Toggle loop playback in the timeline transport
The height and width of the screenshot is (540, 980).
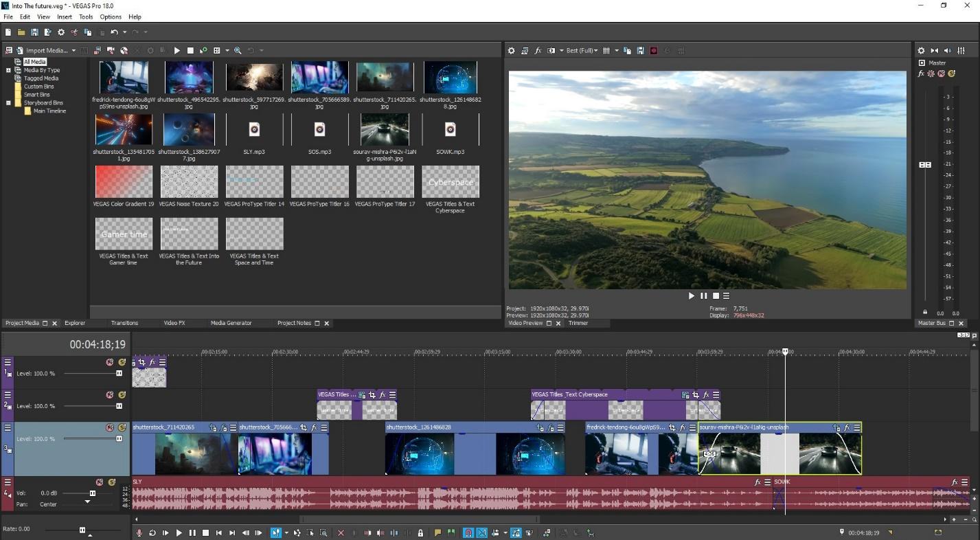point(152,532)
